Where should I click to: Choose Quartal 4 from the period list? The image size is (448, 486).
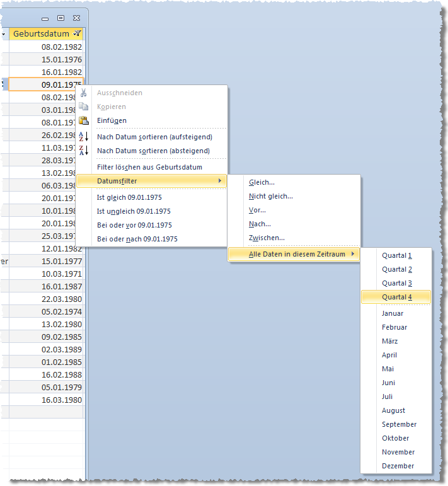point(396,297)
